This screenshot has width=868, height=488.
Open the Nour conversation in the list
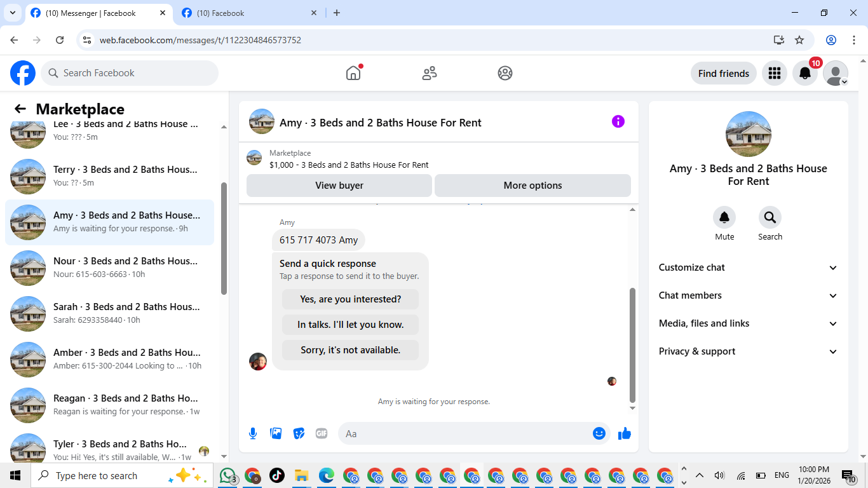tap(109, 268)
